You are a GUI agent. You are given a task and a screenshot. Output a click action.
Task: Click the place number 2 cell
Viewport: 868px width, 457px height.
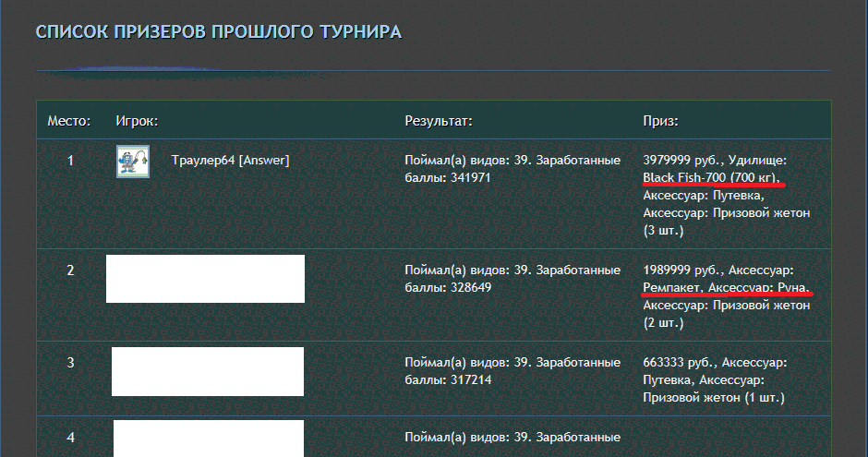click(70, 270)
